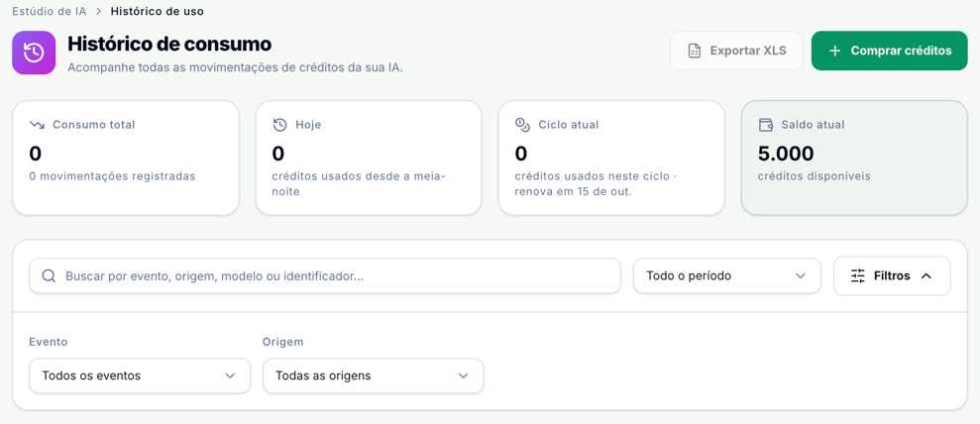This screenshot has height=424, width=980.
Task: Focus the Buscar por evento search field
Action: [x=325, y=275]
